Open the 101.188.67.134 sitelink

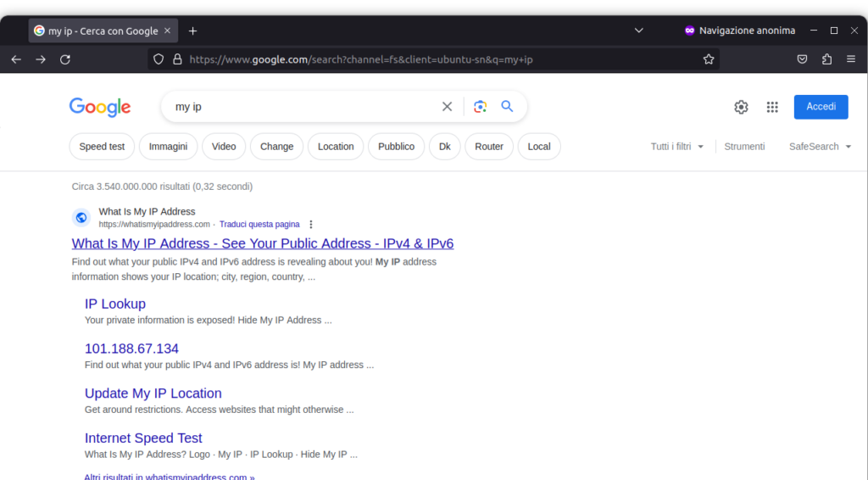(131, 349)
